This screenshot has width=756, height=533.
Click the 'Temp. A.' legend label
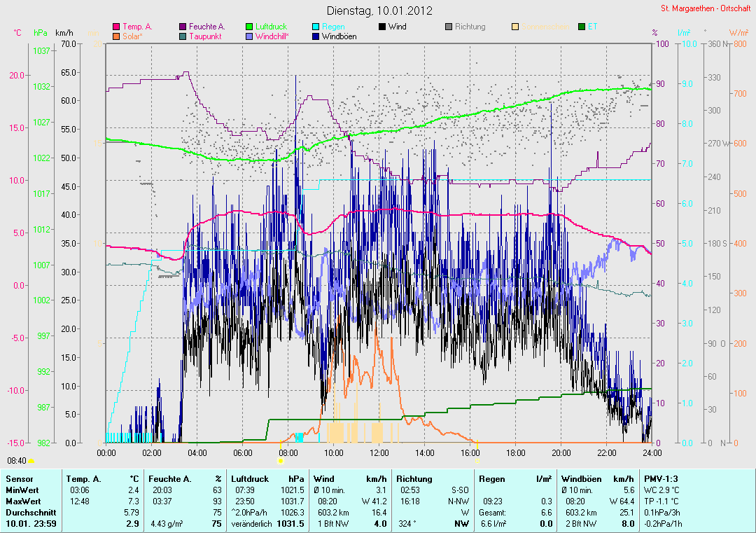137,27
